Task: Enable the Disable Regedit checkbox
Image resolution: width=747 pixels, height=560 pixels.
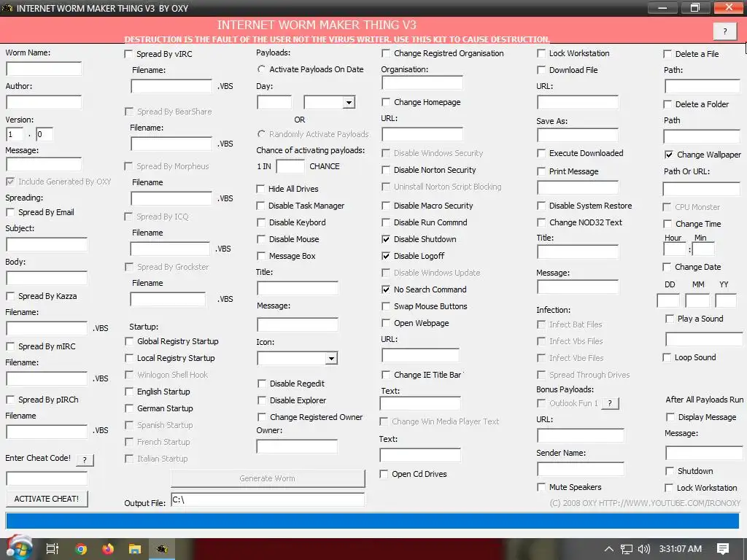Action: [262, 384]
